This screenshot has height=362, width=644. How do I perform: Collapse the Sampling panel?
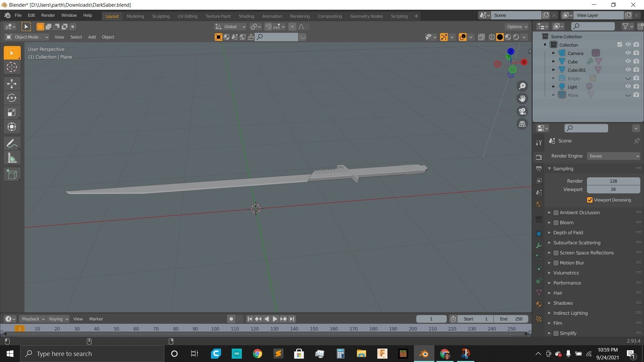pyautogui.click(x=549, y=169)
